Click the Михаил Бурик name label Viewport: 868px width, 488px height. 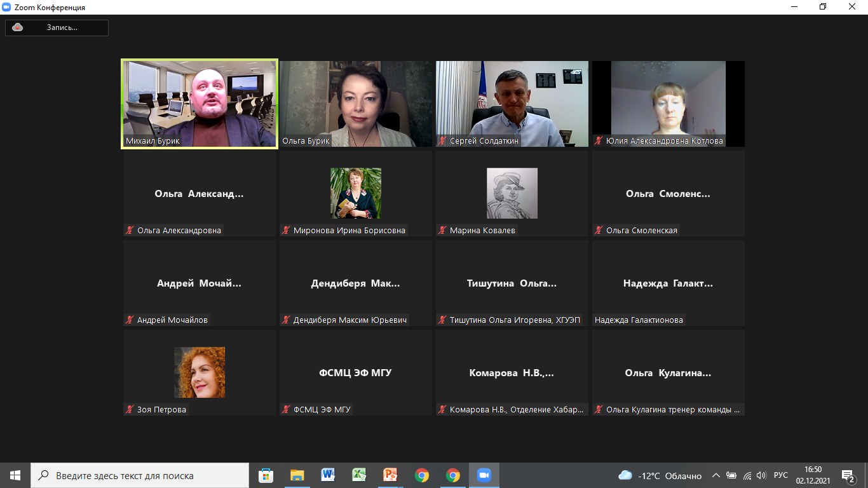click(x=153, y=141)
